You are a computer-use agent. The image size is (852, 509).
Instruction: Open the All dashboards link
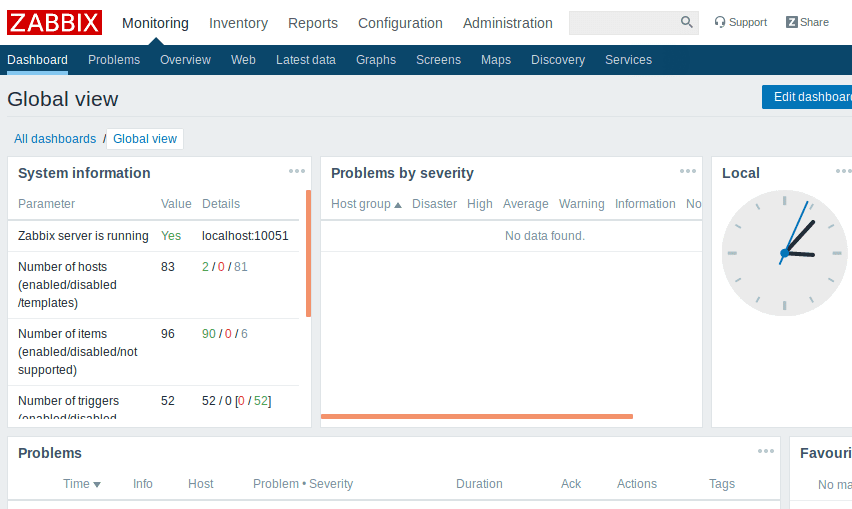(x=55, y=139)
